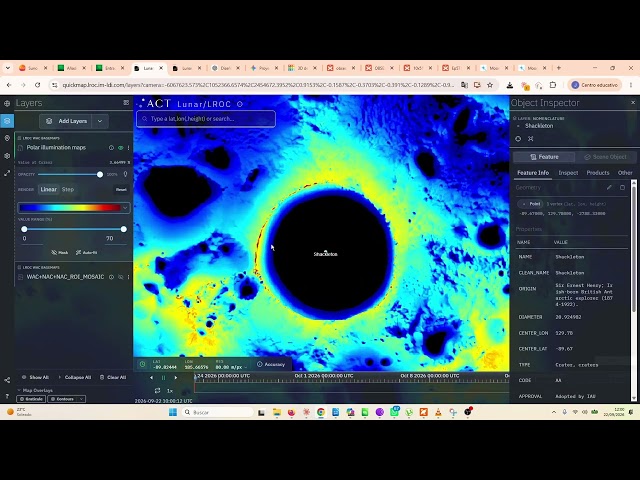Open the Add Layers dropdown arrow
The height and width of the screenshot is (480, 640).
(100, 121)
